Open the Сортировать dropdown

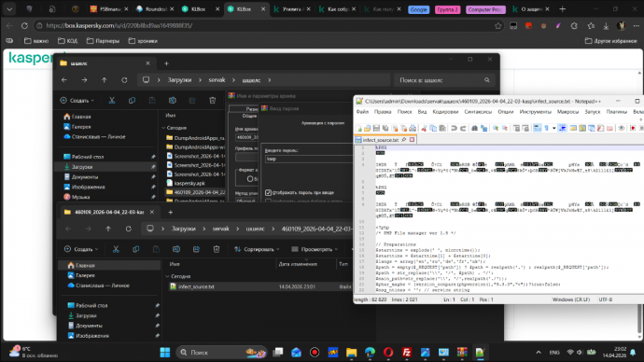[x=257, y=249]
